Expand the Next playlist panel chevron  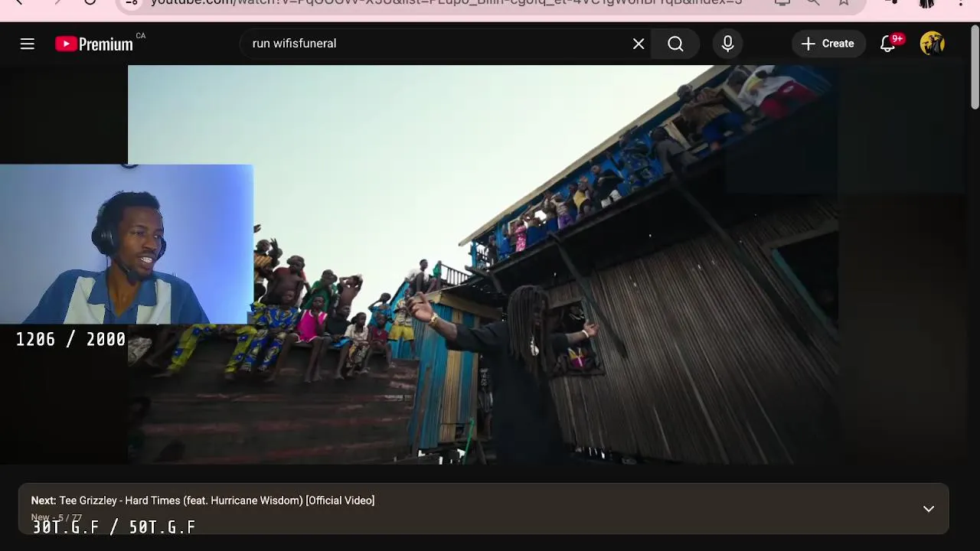[x=929, y=509]
